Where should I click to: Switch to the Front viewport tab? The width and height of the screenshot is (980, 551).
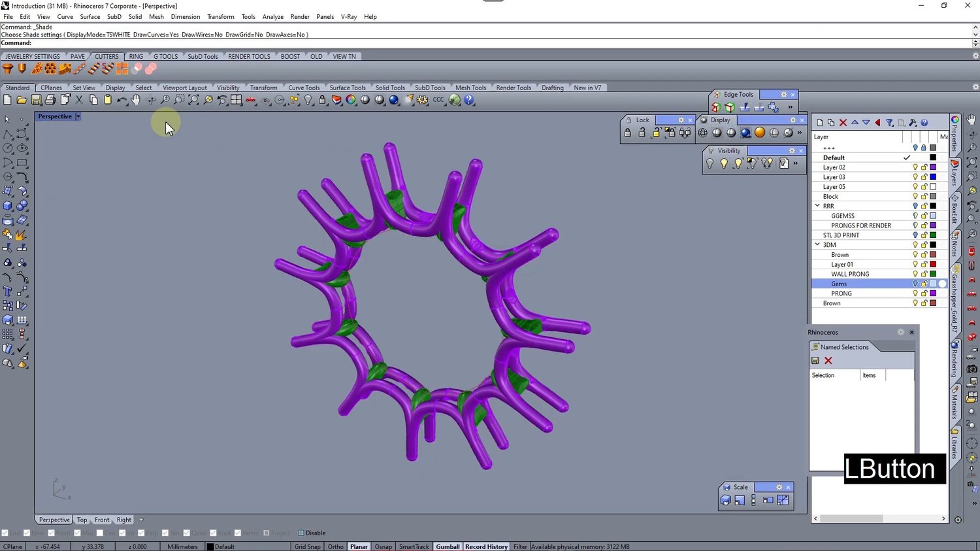102,520
